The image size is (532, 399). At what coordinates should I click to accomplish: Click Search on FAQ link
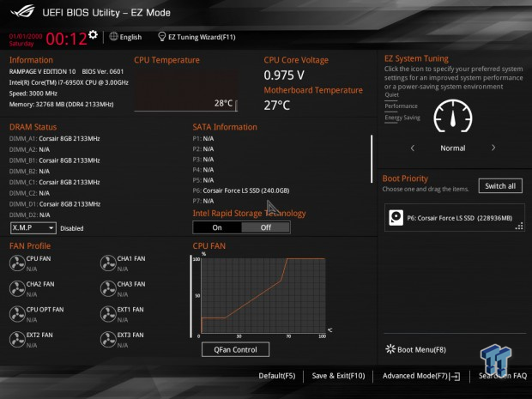tap(503, 376)
